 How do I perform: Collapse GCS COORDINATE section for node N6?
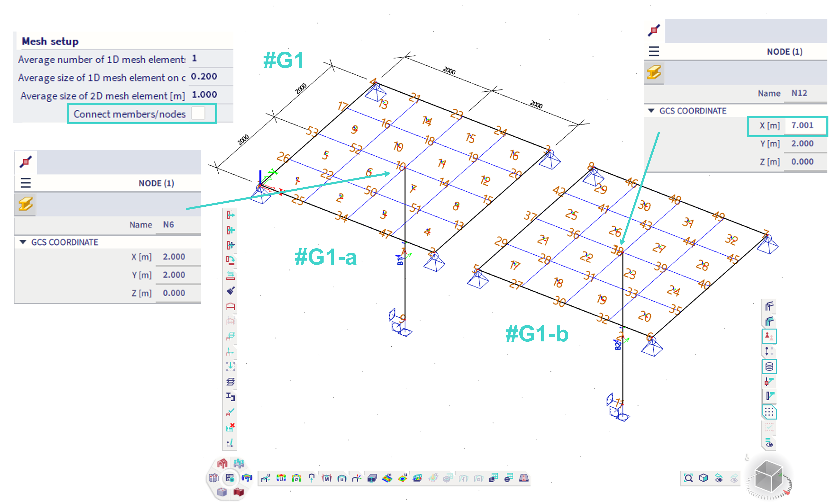click(23, 242)
